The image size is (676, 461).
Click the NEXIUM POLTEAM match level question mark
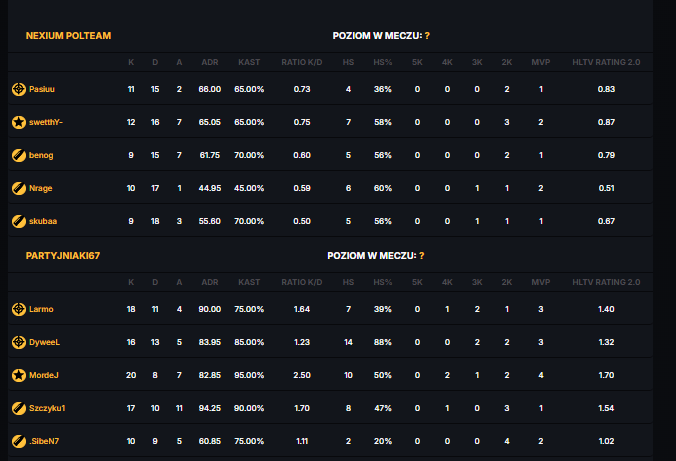(427, 36)
